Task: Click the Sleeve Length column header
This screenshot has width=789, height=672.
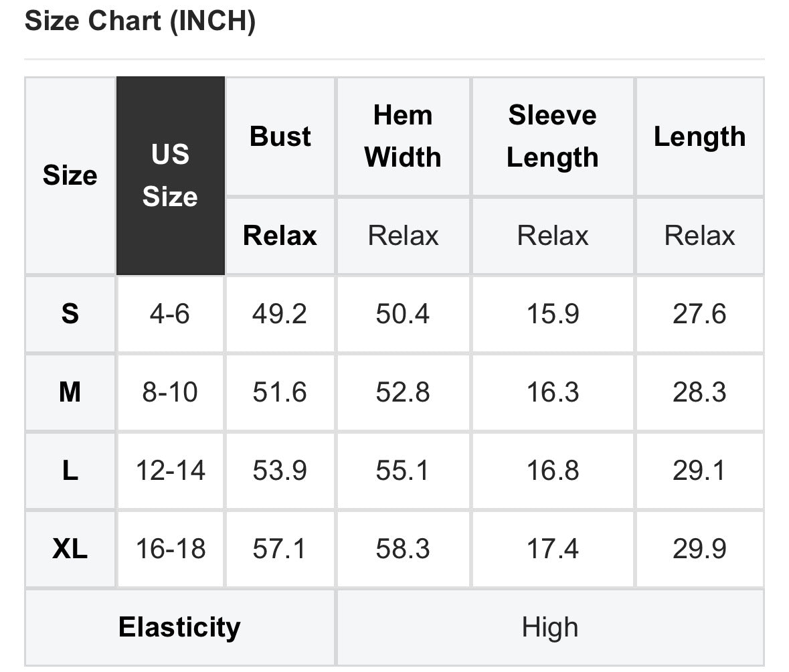Action: (x=553, y=137)
